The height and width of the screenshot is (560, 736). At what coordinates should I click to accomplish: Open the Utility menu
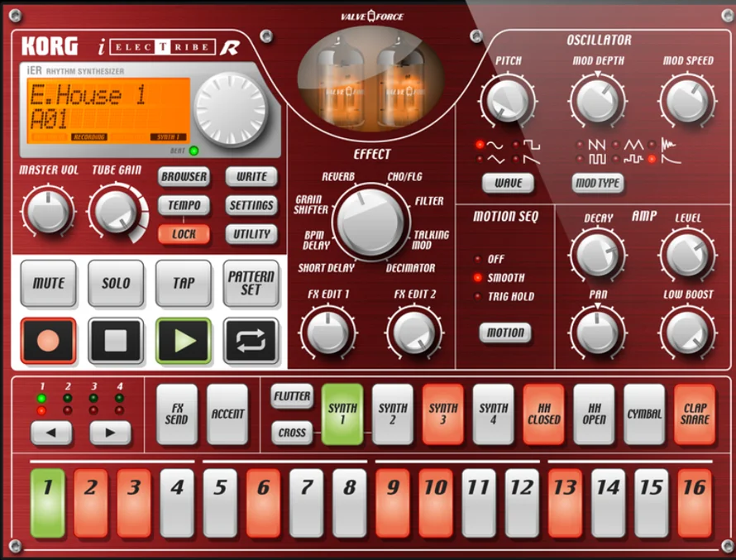(x=251, y=234)
